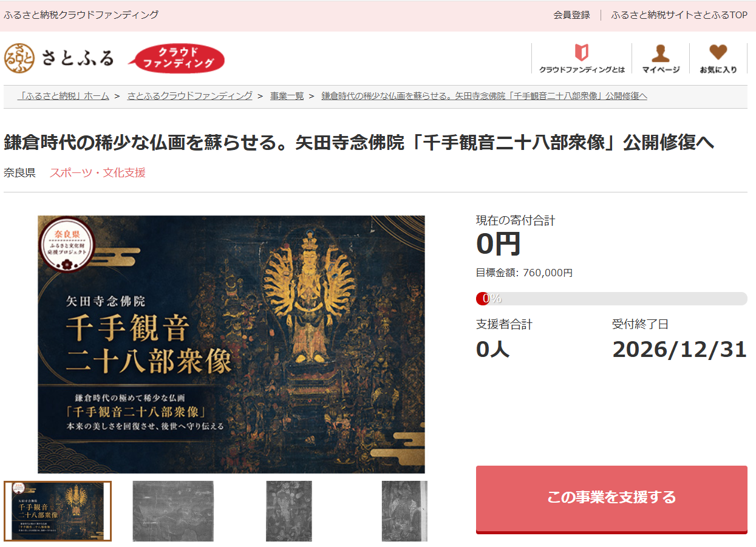Open お気に入り heart icon
Image resolution: width=756 pixels, height=547 pixels.
[x=718, y=58]
